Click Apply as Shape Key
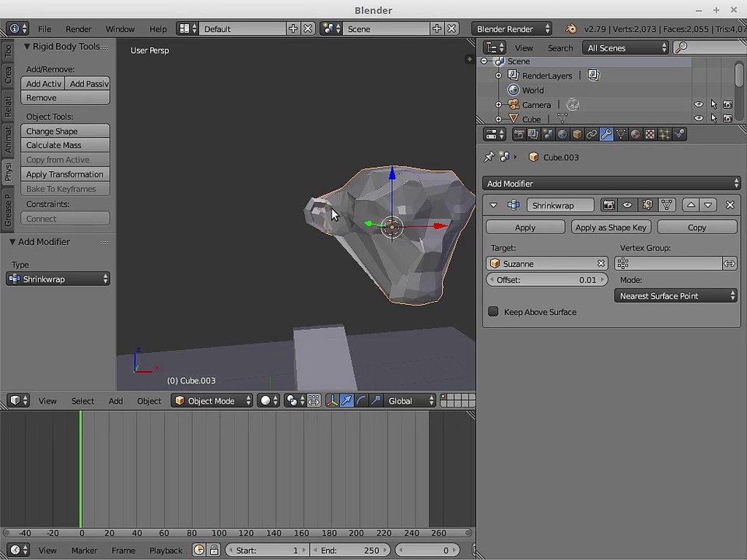Image resolution: width=747 pixels, height=560 pixels. point(611,227)
